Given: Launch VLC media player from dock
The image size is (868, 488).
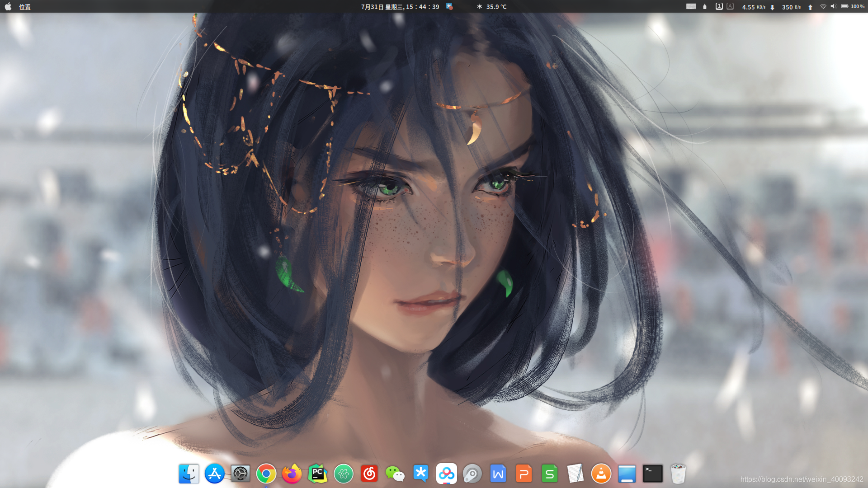Looking at the screenshot, I should [x=601, y=474].
